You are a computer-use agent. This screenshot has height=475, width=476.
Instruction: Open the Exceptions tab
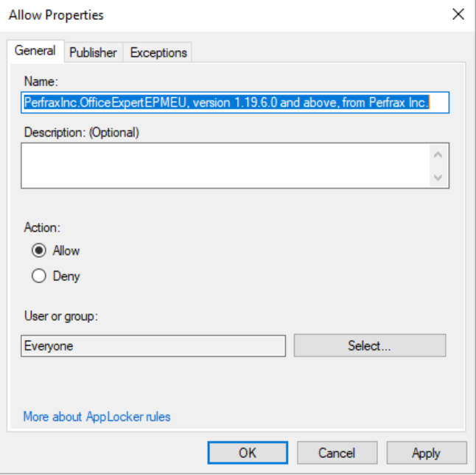point(158,52)
